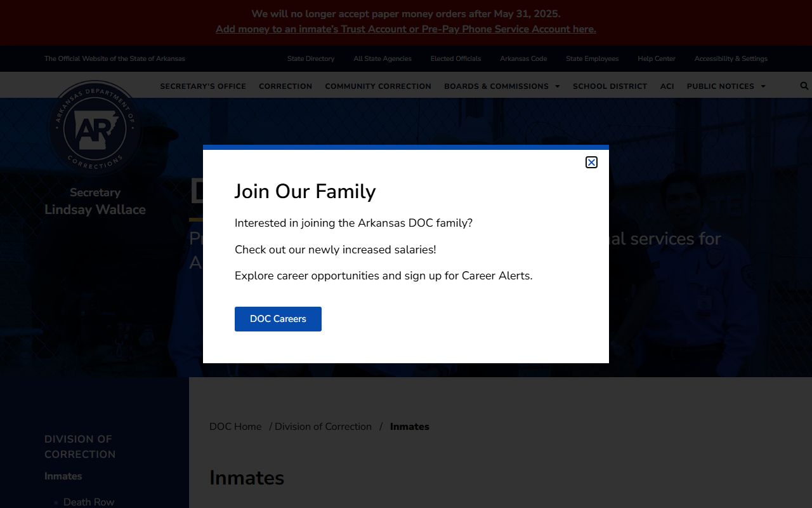Click the Official Website of Arkansas text

[115, 58]
